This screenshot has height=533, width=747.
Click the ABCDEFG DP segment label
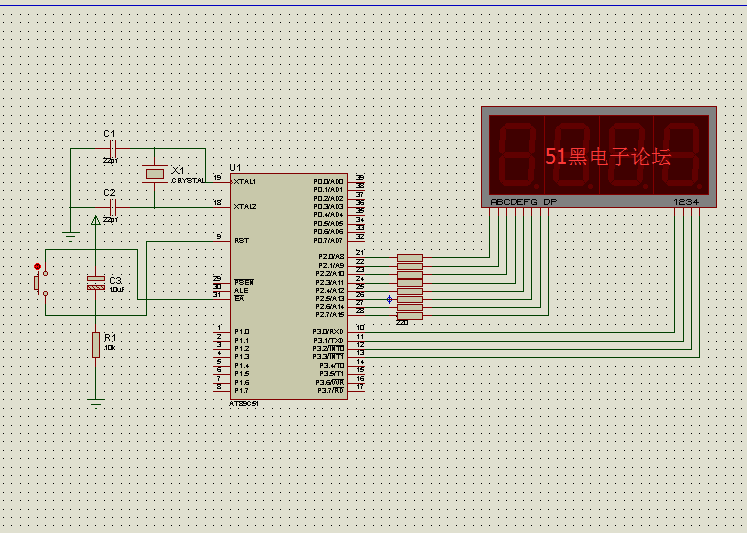pyautogui.click(x=524, y=202)
